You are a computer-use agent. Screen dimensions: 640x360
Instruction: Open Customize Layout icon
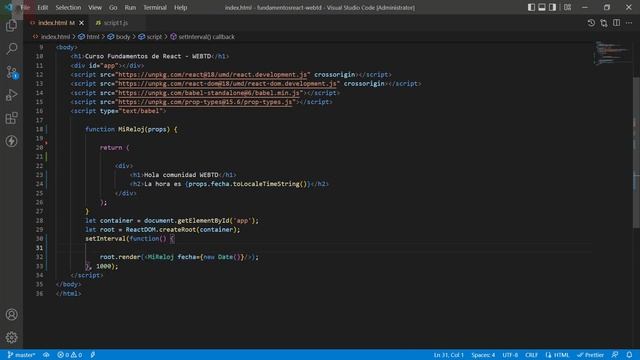(567, 7)
